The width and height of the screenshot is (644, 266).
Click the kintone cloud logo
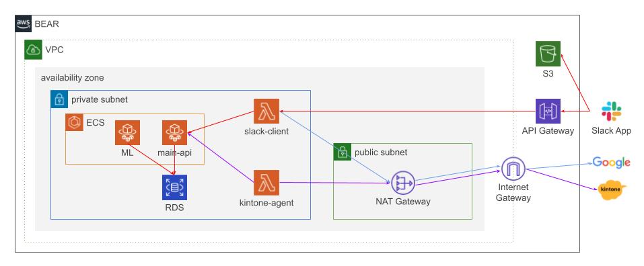(611, 189)
